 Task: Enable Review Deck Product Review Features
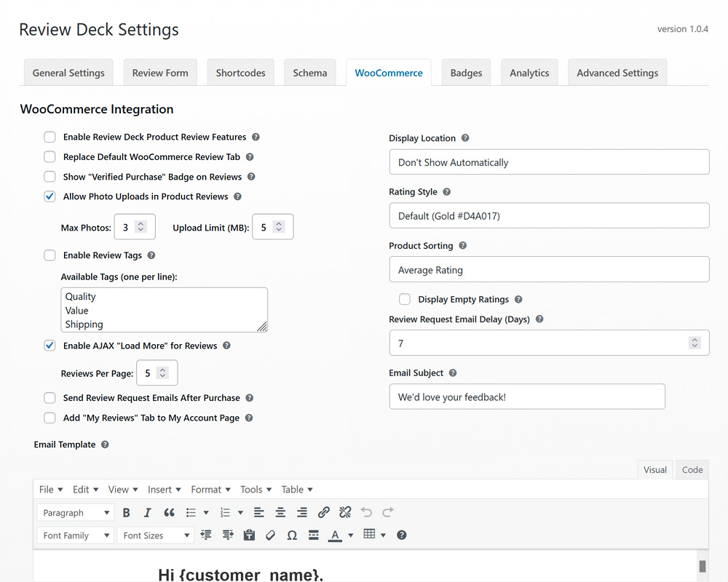pos(50,137)
